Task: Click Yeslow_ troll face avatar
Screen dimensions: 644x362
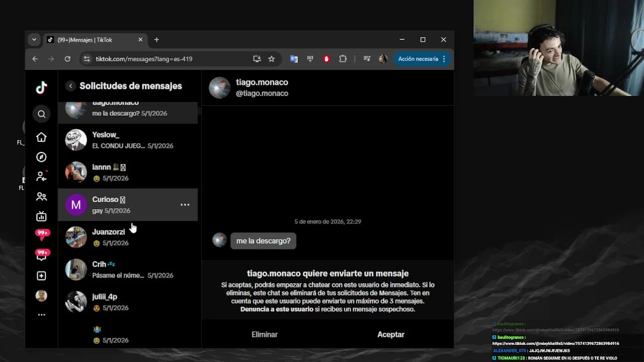Action: (x=76, y=140)
